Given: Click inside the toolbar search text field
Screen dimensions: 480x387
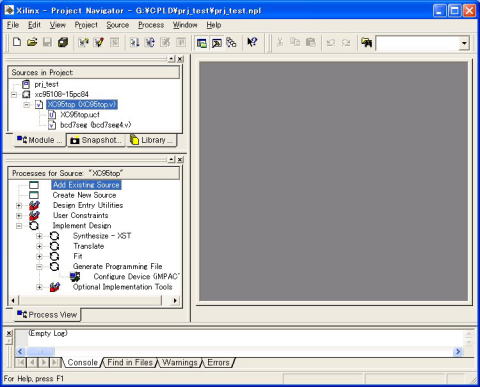Looking at the screenshot, I should pyautogui.click(x=417, y=43).
